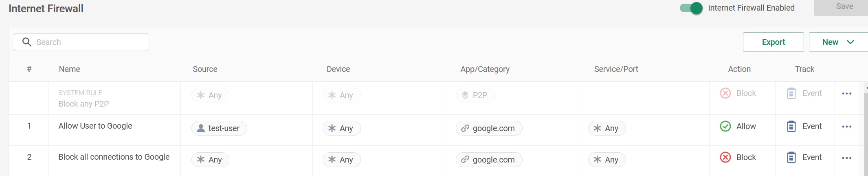
Task: Toggle the Internet Firewall Enabled switch
Action: [691, 8]
